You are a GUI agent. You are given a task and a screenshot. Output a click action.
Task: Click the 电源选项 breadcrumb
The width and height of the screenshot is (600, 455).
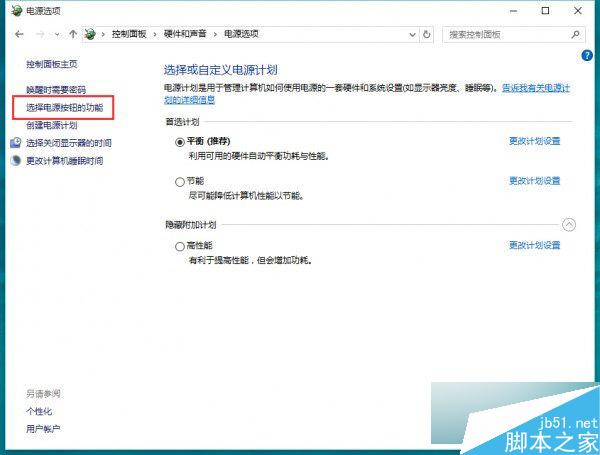coord(241,34)
